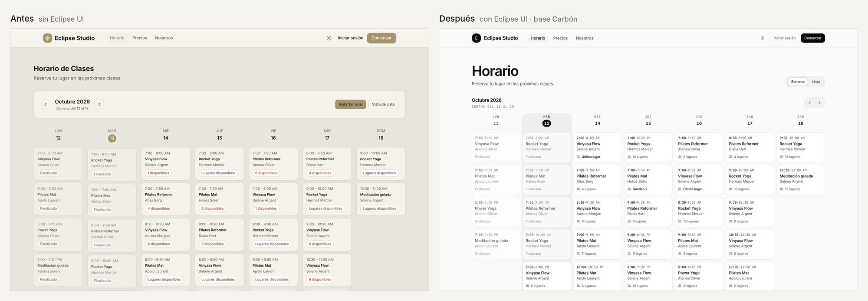Click people icon in Después Aurora Morgan card
This screenshot has width=868, height=301.
tap(579, 222)
